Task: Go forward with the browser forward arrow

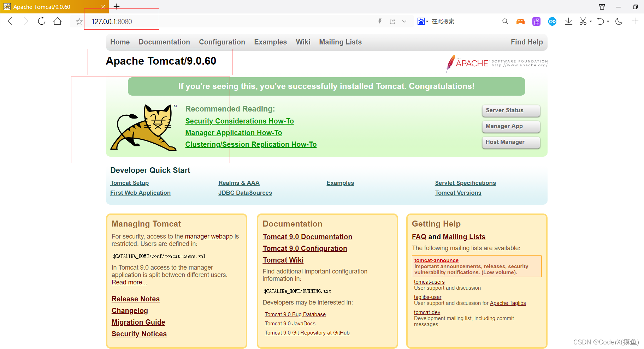Action: (26, 21)
